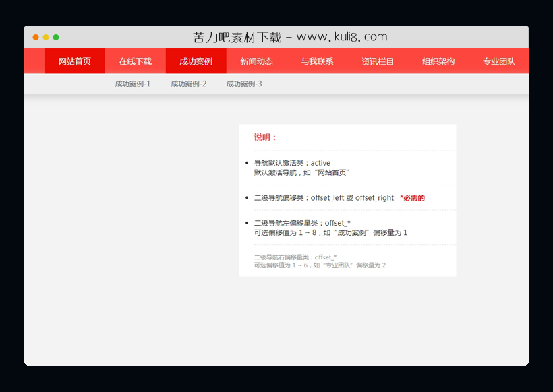Select the active 成功案例 navigation tab

tap(196, 61)
